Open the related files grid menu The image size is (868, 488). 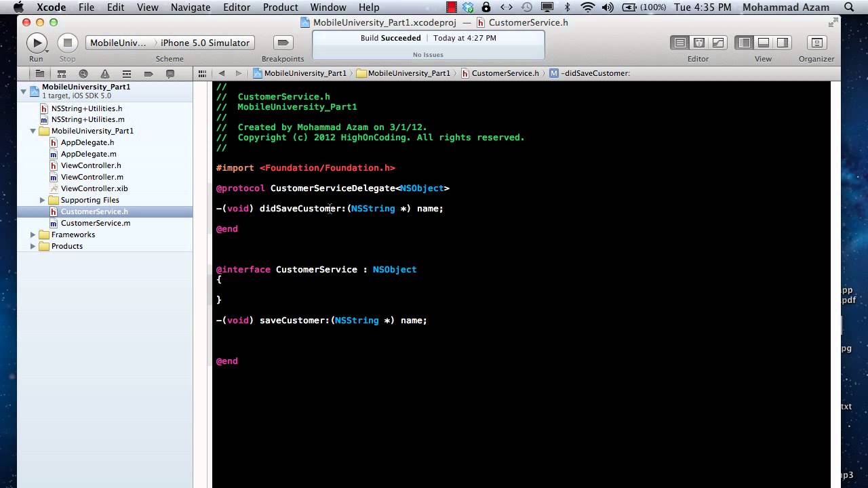[202, 73]
